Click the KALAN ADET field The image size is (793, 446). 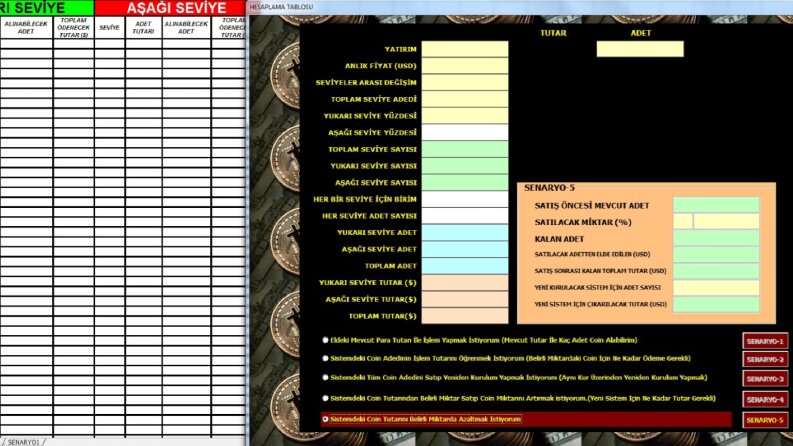pyautogui.click(x=716, y=238)
